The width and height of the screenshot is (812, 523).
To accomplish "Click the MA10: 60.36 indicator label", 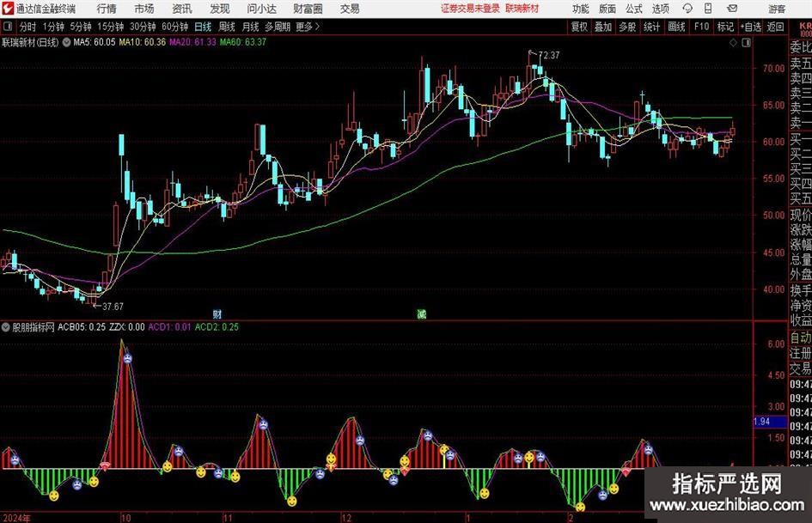I will [x=143, y=42].
